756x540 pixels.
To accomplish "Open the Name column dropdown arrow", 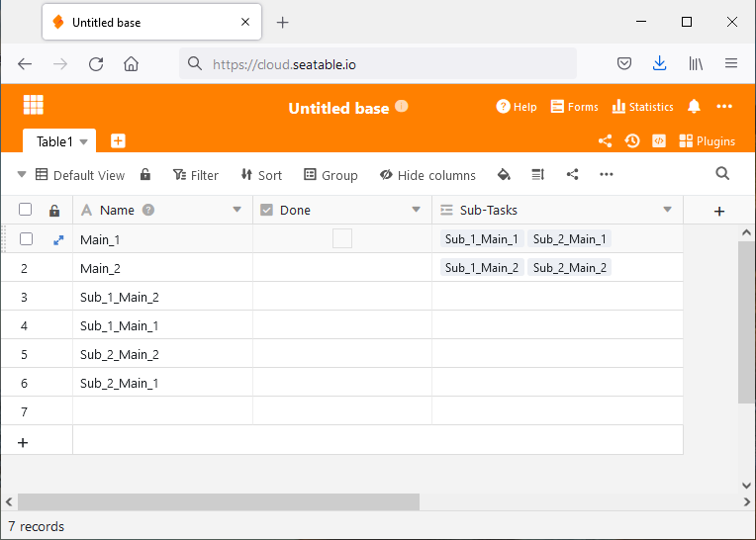I will point(236,210).
